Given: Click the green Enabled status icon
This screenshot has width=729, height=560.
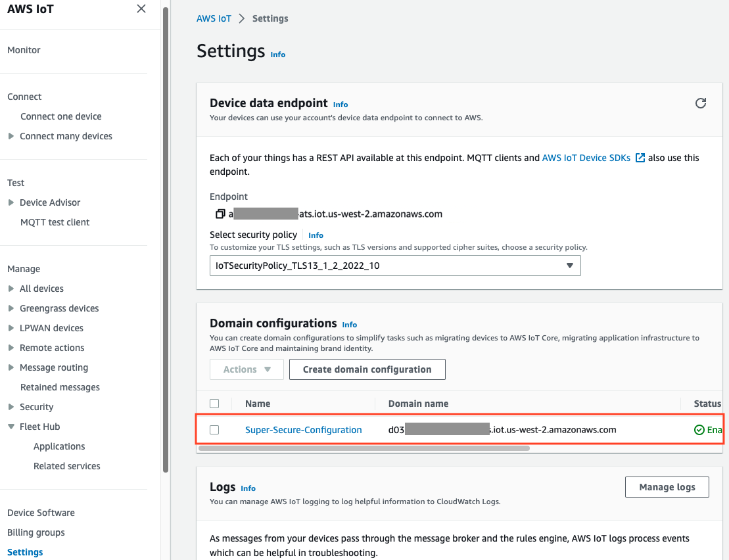Looking at the screenshot, I should coord(699,430).
